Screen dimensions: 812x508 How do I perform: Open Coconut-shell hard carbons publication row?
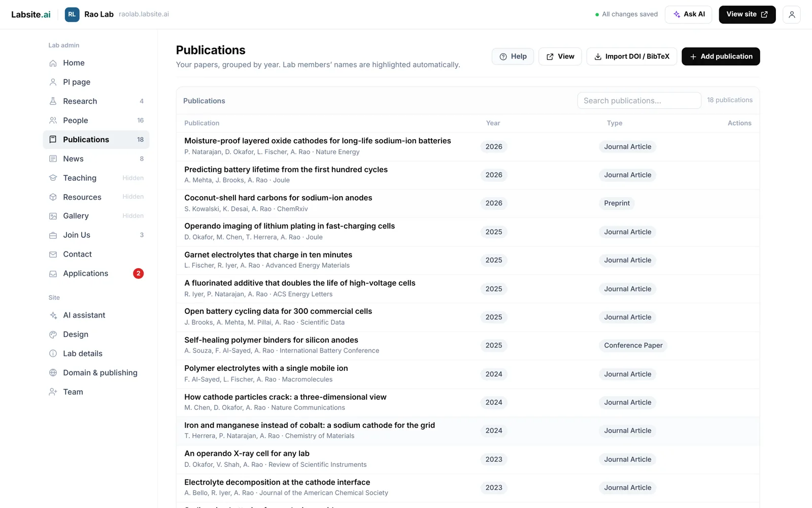tap(467, 203)
